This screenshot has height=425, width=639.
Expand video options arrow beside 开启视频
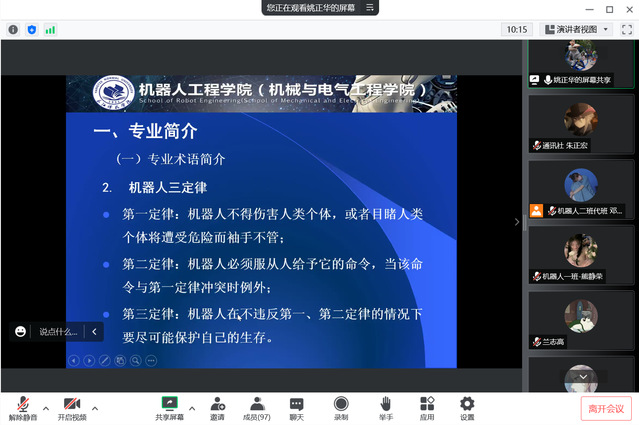click(x=96, y=408)
